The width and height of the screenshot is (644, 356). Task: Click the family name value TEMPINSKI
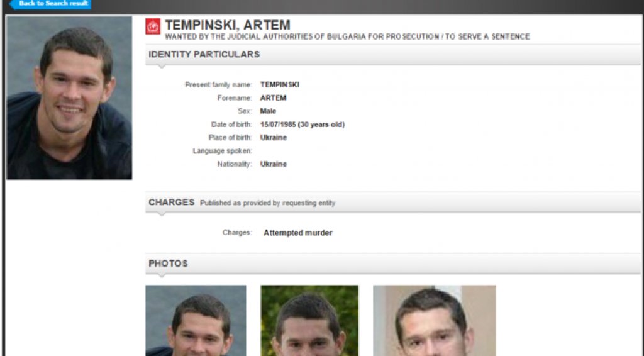pos(280,85)
